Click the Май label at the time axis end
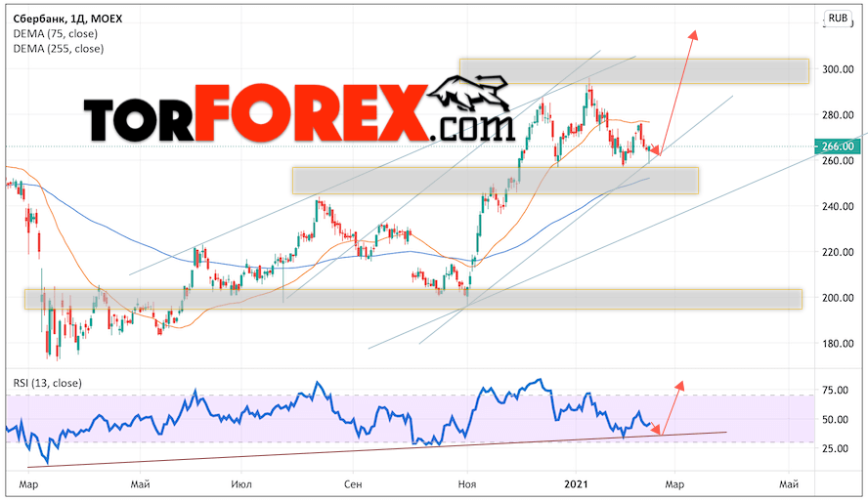868x501 pixels. (x=789, y=484)
